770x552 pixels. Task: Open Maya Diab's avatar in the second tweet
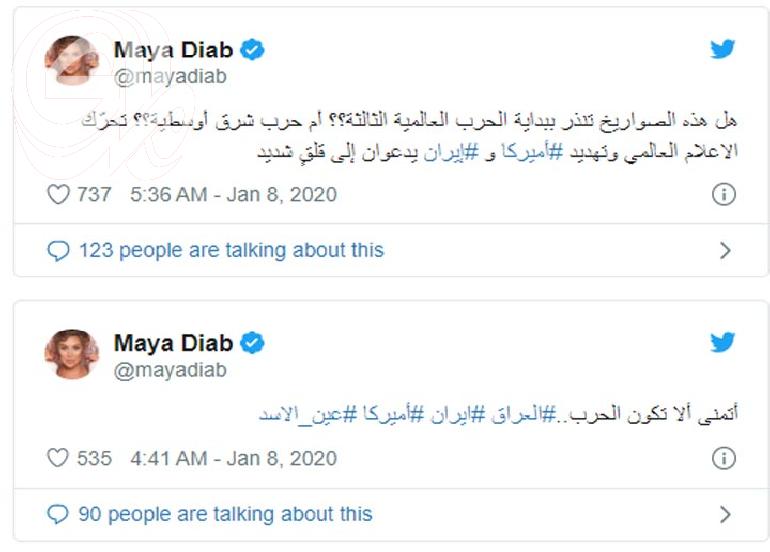[x=72, y=354]
